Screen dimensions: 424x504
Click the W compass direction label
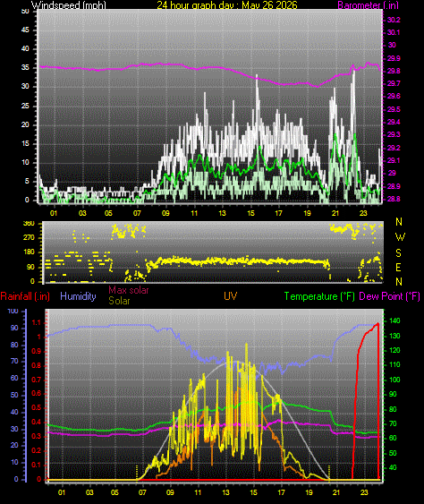pyautogui.click(x=400, y=237)
